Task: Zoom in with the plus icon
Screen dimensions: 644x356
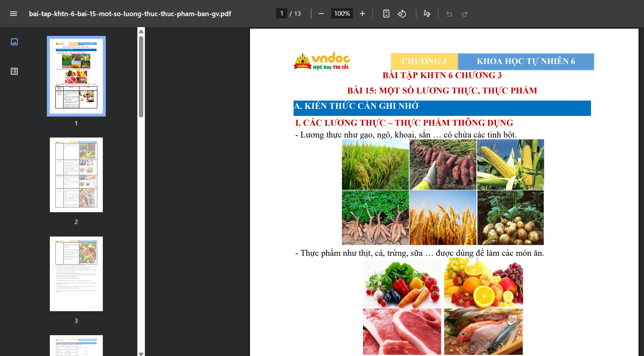Action: coord(362,14)
